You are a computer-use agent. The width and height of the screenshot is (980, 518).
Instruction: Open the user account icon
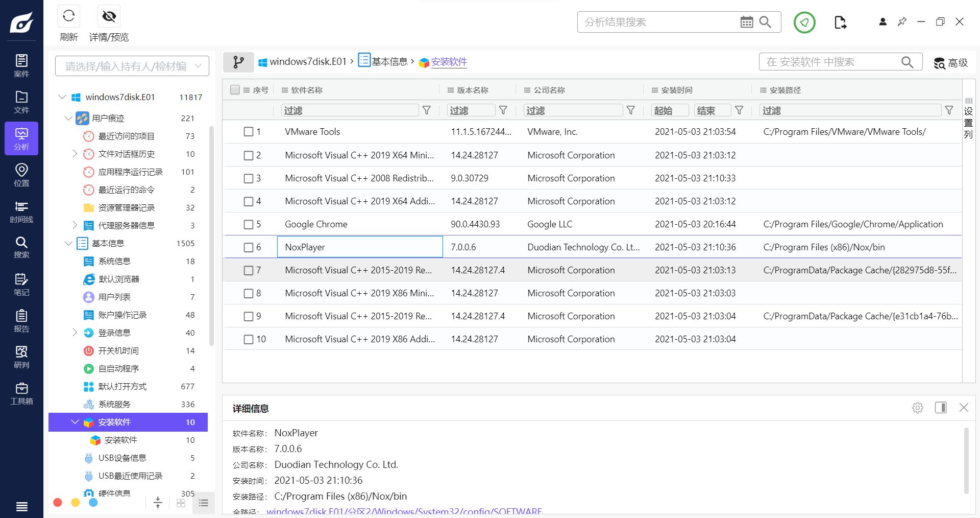click(x=883, y=22)
